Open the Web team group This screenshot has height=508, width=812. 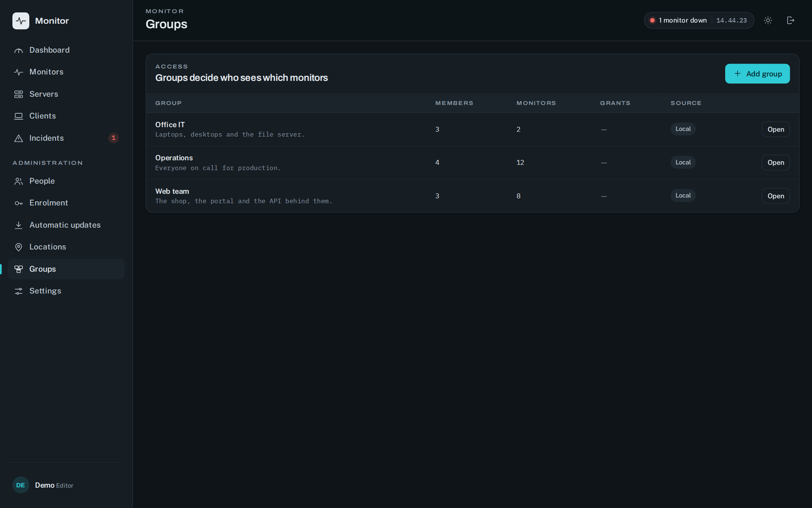tap(776, 196)
